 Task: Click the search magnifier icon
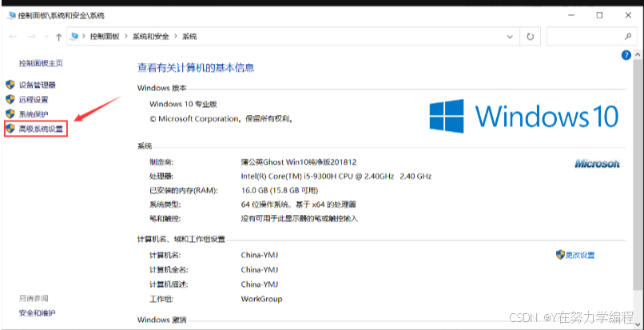627,37
